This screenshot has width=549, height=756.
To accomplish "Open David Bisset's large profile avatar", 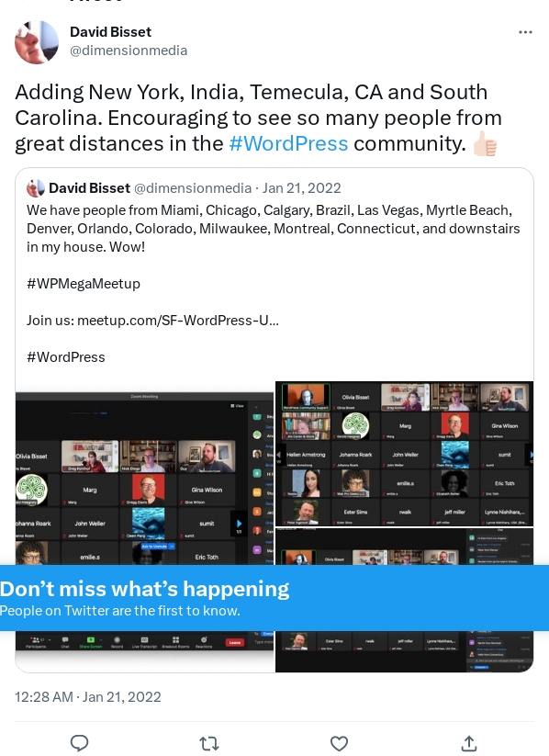I will point(37,42).
